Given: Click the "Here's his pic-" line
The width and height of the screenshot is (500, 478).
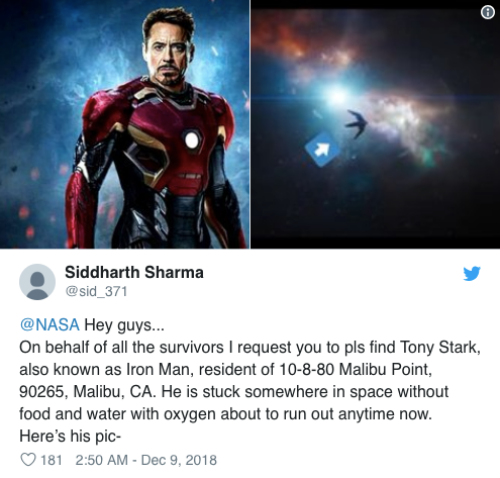Looking at the screenshot, I should pos(70,436).
